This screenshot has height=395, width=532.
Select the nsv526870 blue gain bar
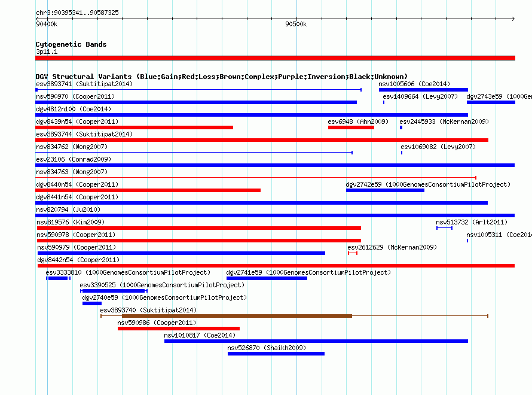[276, 354]
